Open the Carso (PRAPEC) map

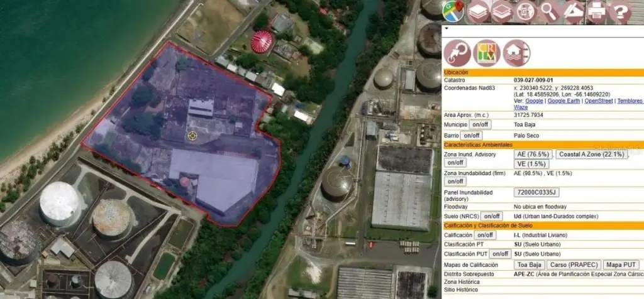click(x=575, y=265)
